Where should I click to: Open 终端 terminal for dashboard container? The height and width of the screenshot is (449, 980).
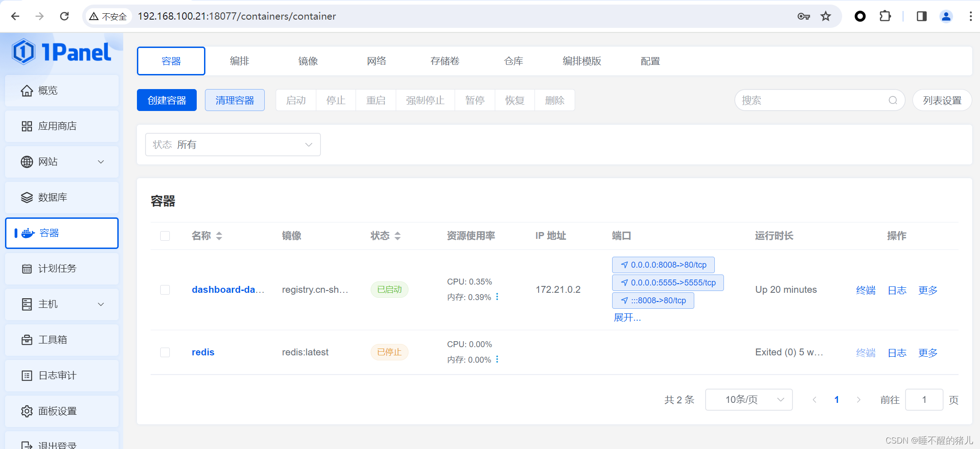point(866,290)
